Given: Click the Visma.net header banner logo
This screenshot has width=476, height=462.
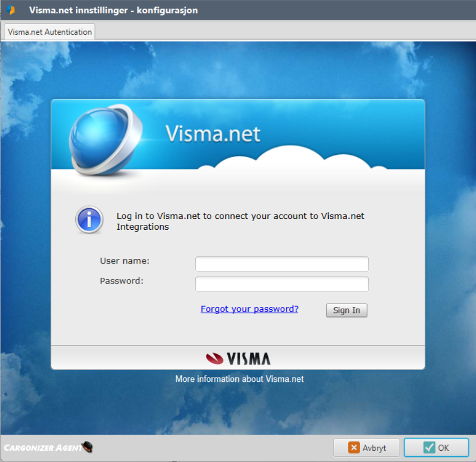Looking at the screenshot, I should click(x=213, y=134).
